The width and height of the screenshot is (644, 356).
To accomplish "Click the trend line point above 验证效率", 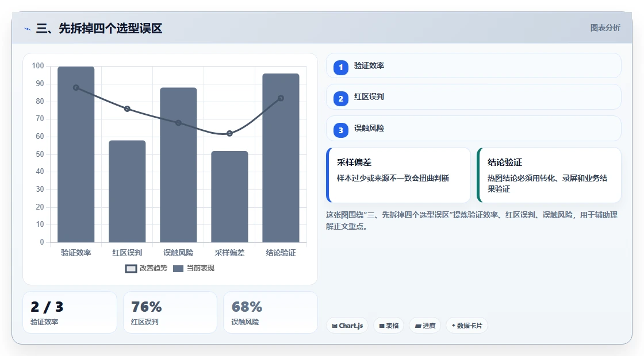I will (x=76, y=88).
